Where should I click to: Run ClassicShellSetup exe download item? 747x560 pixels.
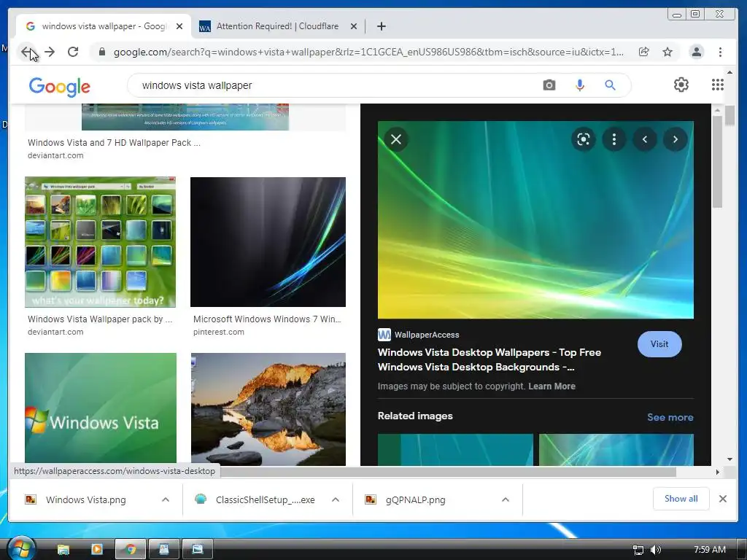click(x=265, y=499)
